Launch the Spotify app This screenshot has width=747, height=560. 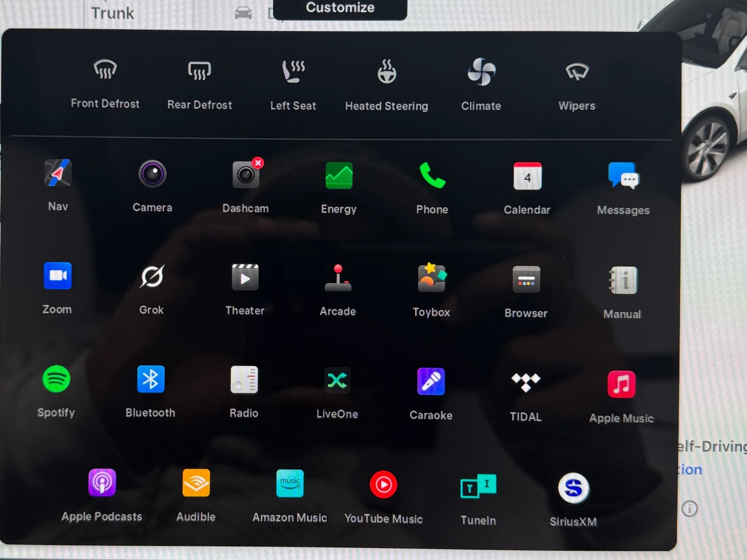(56, 379)
